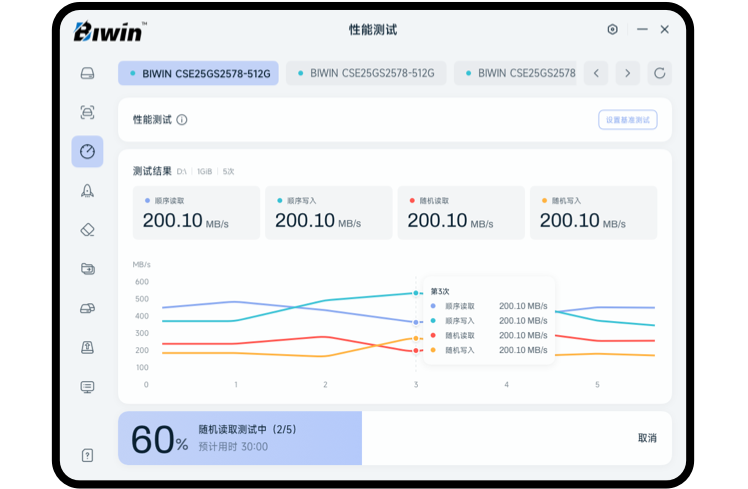Click the 设置基准测试 button
The image size is (748, 489).
[x=627, y=120]
